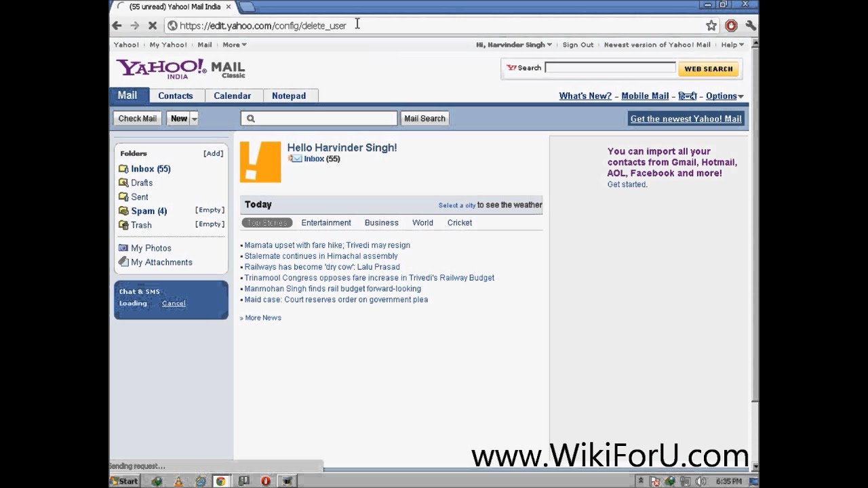
Task: Show hidden system tray icons
Action: (641, 481)
